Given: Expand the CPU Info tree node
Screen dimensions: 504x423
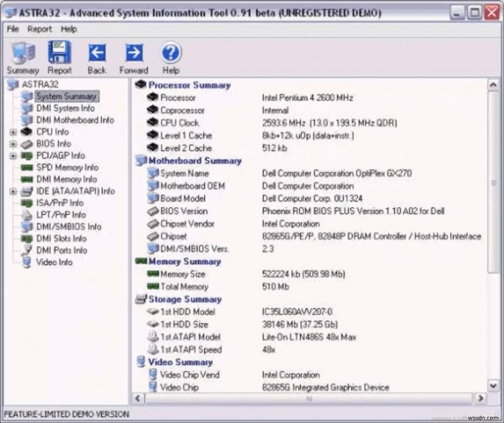Looking at the screenshot, I should (x=13, y=132).
